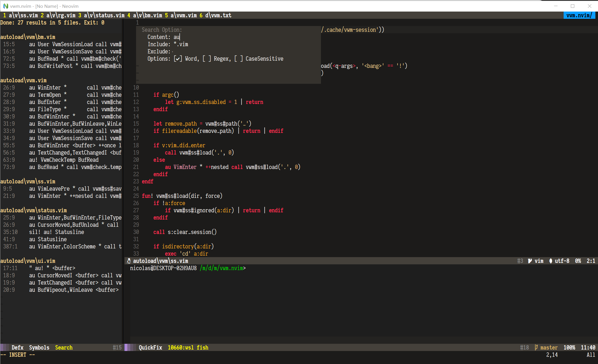Click the 100% scroll position indicator
This screenshot has height=364, width=598.
click(x=569, y=347)
